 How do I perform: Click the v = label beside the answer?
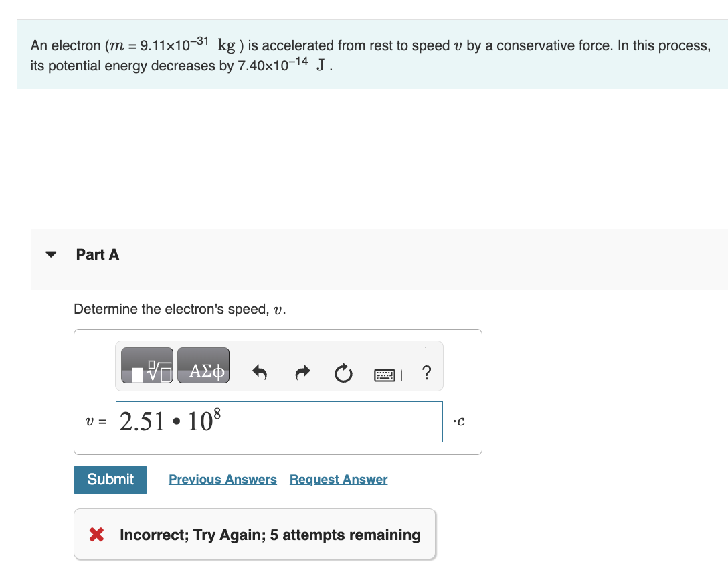tap(95, 421)
